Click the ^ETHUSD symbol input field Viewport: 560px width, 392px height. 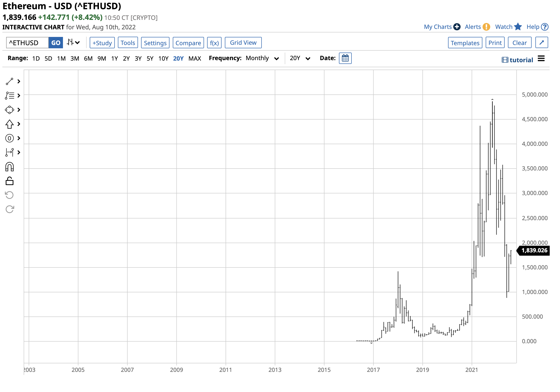27,43
